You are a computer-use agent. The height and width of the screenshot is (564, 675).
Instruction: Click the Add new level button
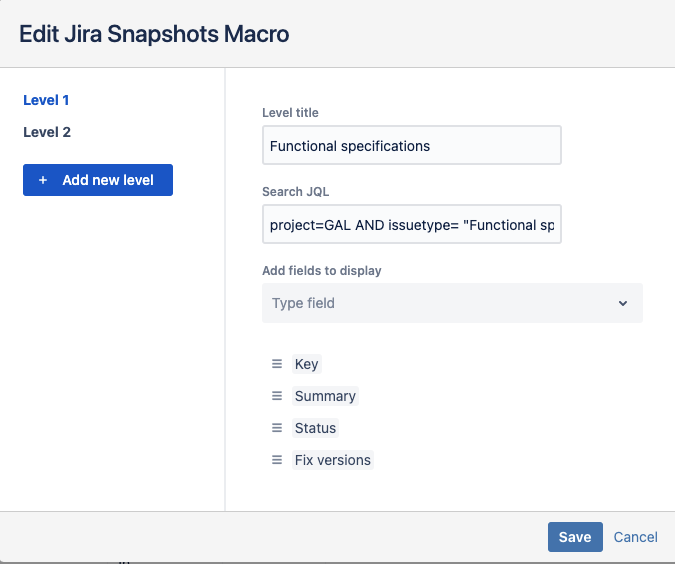[98, 180]
